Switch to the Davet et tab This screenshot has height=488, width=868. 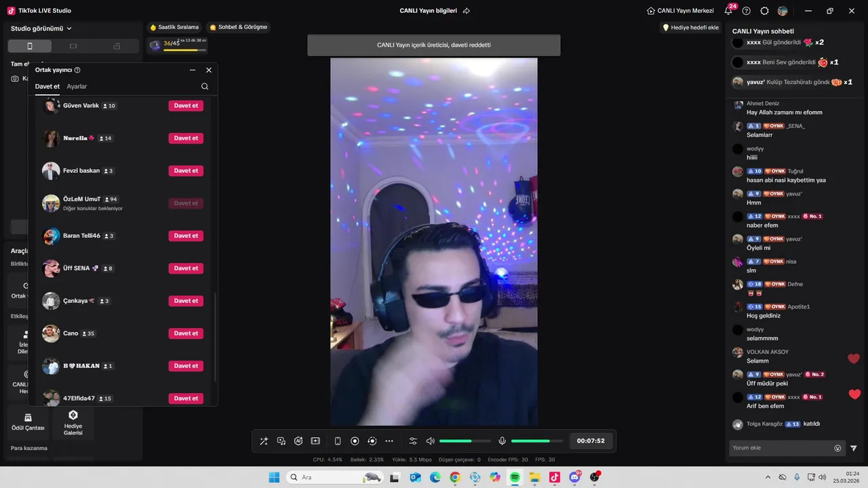pyautogui.click(x=47, y=87)
